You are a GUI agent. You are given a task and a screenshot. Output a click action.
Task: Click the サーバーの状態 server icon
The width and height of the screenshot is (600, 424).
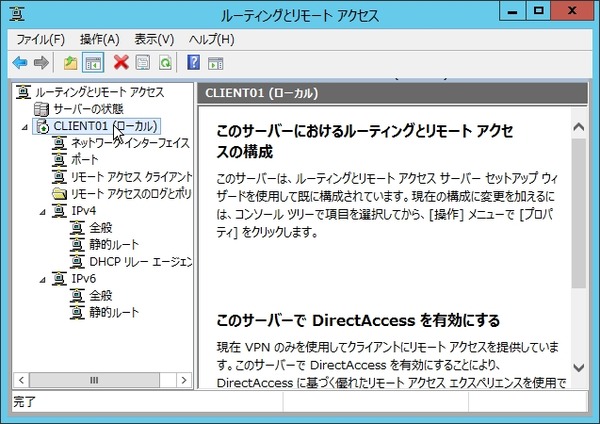point(41,109)
